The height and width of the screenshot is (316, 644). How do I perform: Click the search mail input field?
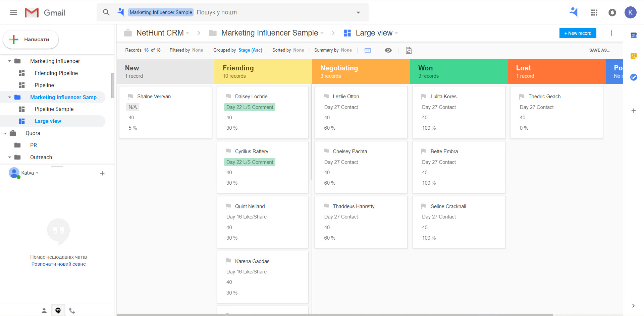point(273,12)
